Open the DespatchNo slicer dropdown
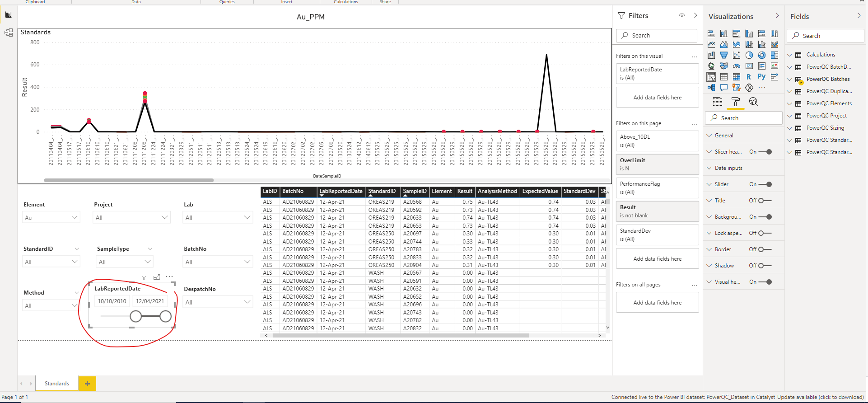This screenshot has width=868, height=403. tap(218, 302)
